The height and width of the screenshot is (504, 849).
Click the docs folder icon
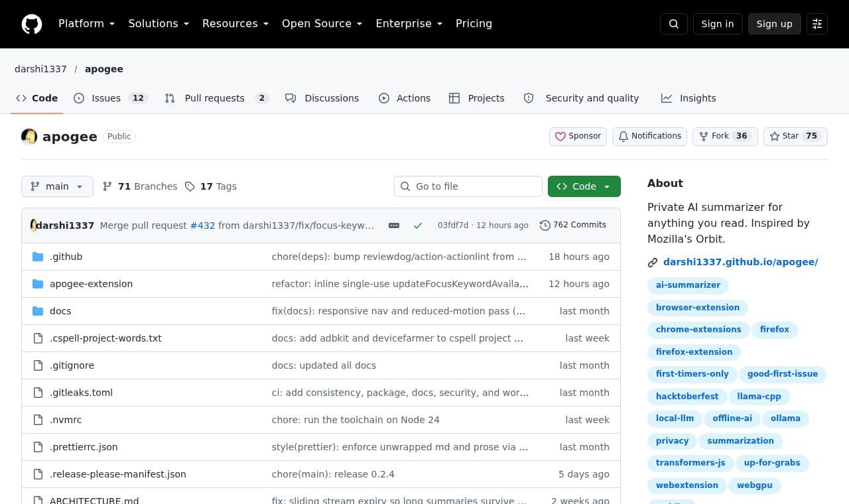38,311
